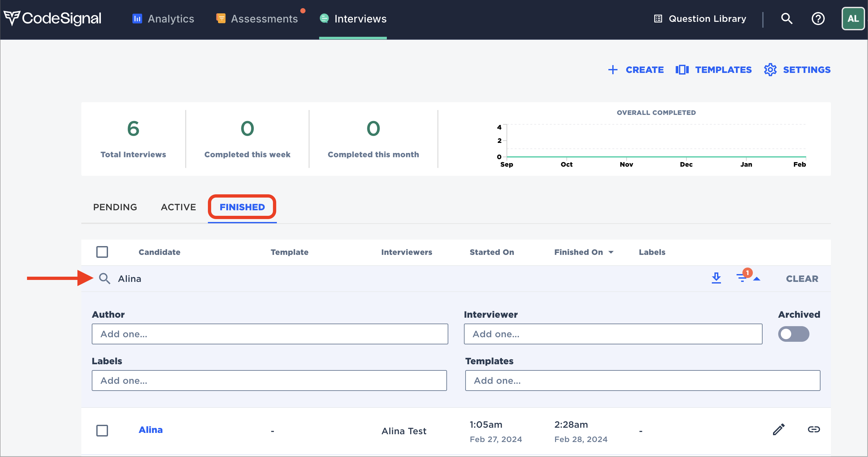
Task: Switch to the Pending tab
Action: 115,207
